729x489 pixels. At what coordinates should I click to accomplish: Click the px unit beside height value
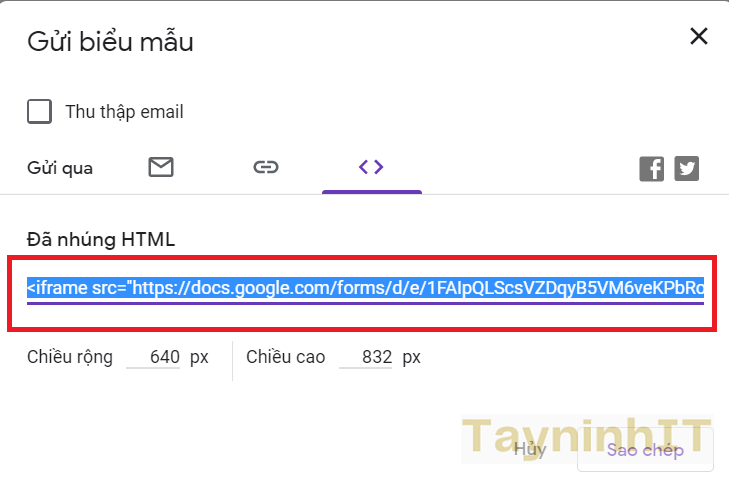click(x=412, y=357)
